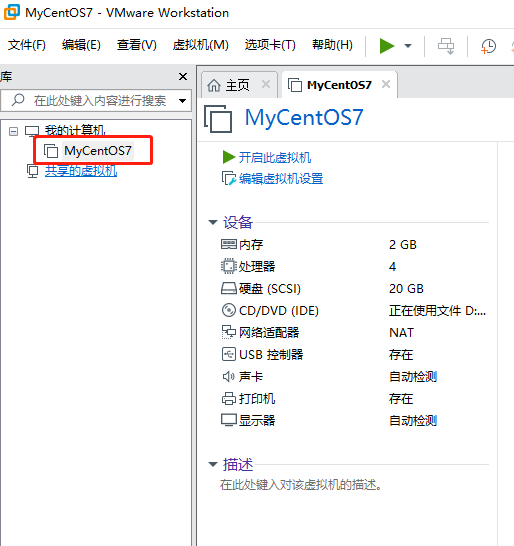Viewport: 514px width, 546px height.
Task: Open the 文件(F) menu
Action: pyautogui.click(x=27, y=45)
